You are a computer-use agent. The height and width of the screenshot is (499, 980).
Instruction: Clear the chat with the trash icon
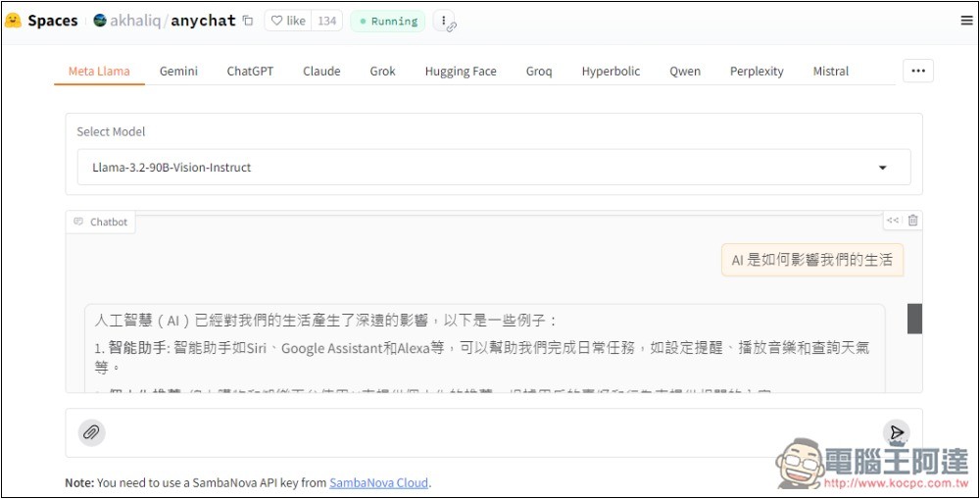913,221
